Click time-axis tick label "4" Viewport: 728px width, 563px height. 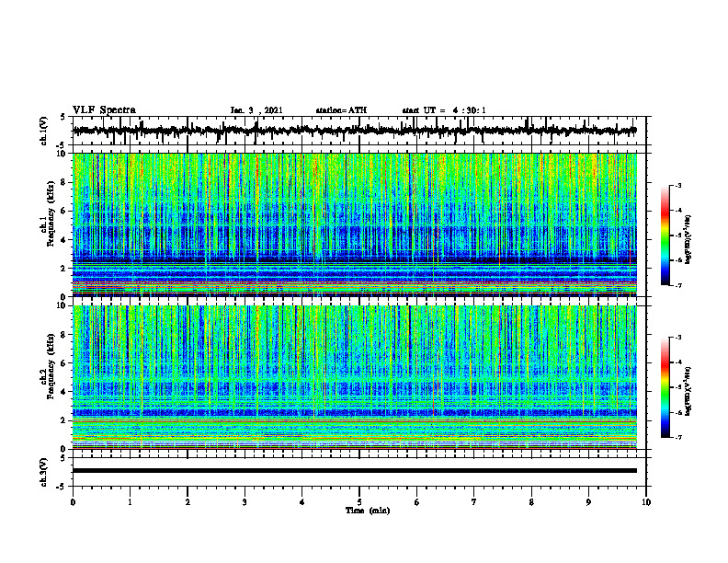tap(302, 502)
